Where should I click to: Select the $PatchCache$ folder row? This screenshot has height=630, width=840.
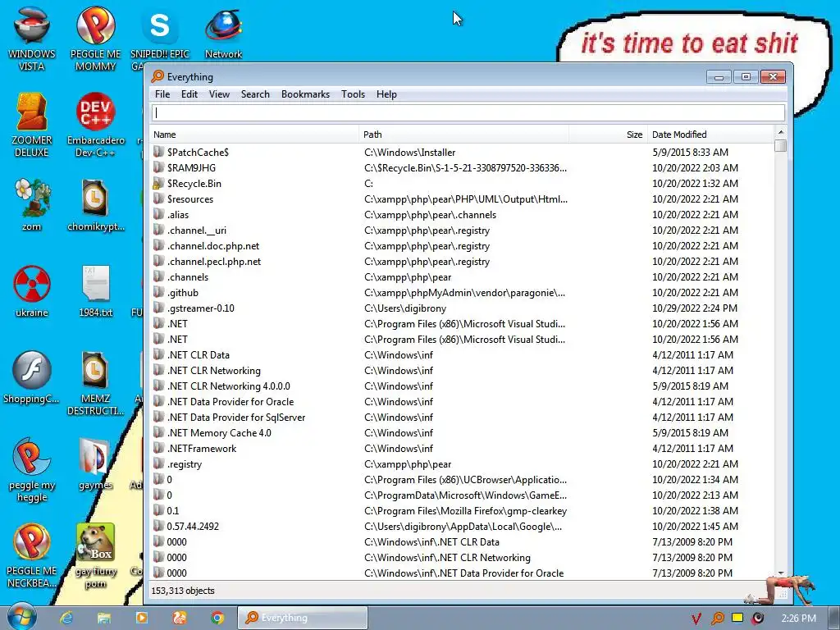pyautogui.click(x=462, y=152)
